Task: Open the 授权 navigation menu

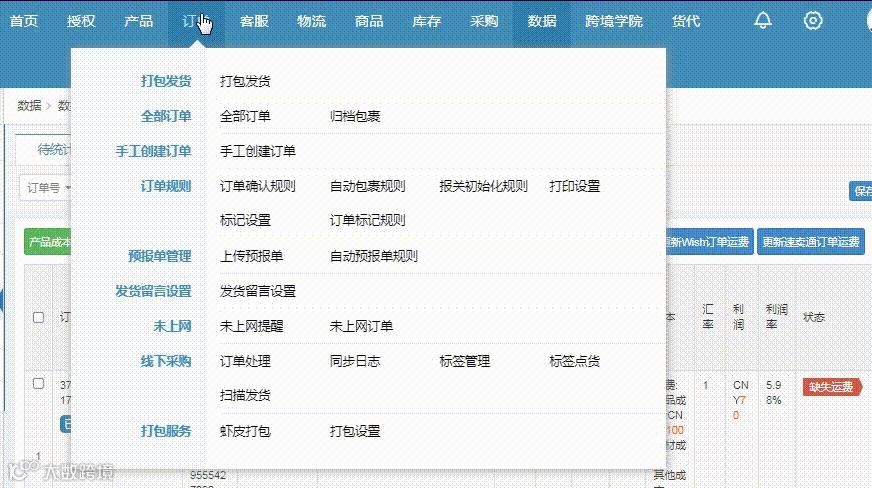Action: pyautogui.click(x=81, y=21)
